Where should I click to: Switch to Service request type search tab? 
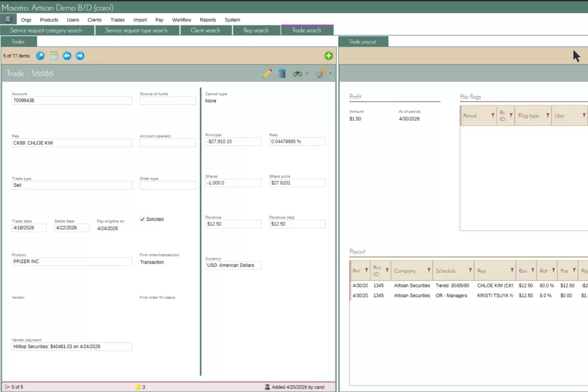pos(136,30)
